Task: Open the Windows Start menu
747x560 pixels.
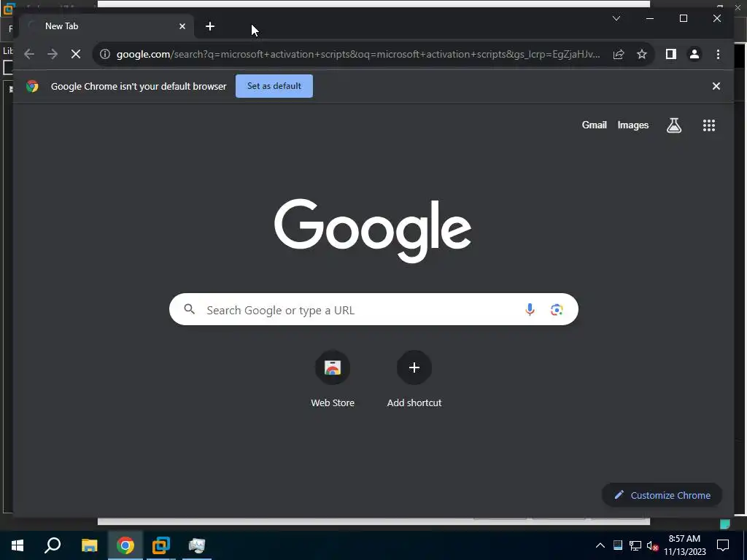Action: tap(18, 545)
